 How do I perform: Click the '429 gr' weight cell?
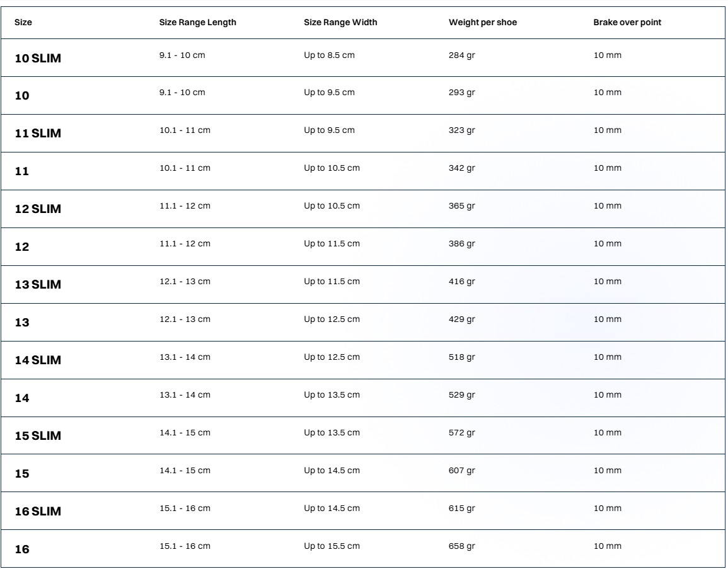(x=461, y=319)
